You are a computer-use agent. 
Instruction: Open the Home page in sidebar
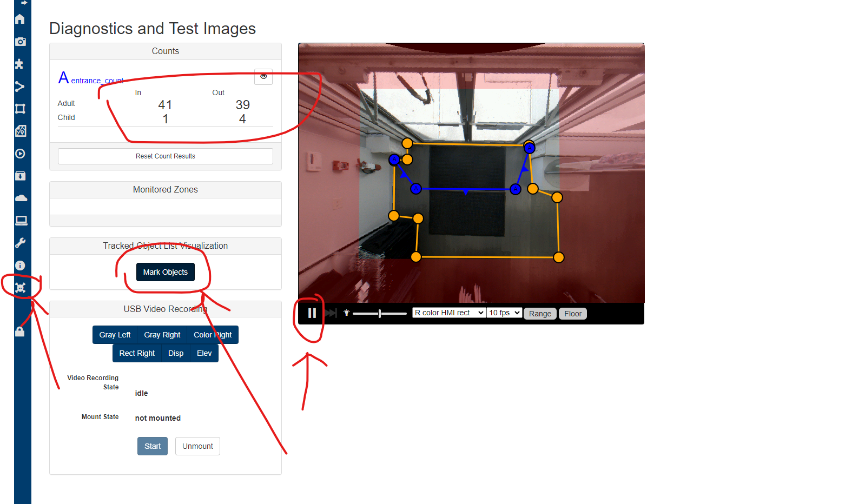click(x=20, y=19)
